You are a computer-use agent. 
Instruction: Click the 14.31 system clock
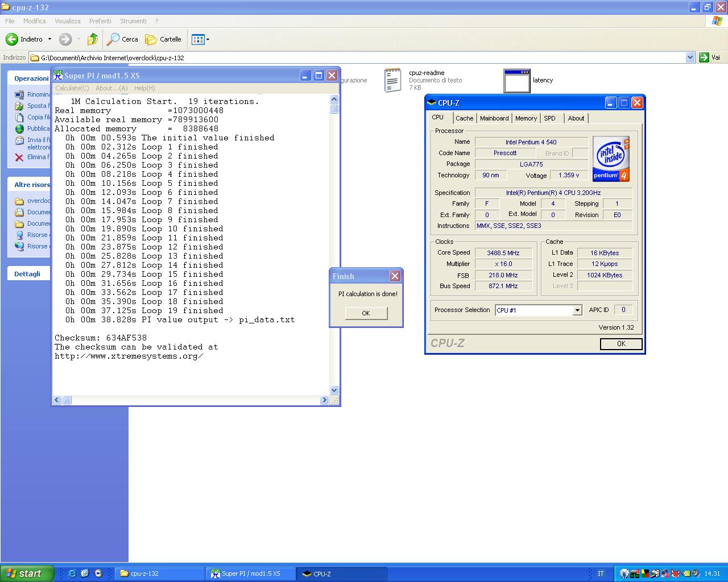pyautogui.click(x=712, y=573)
